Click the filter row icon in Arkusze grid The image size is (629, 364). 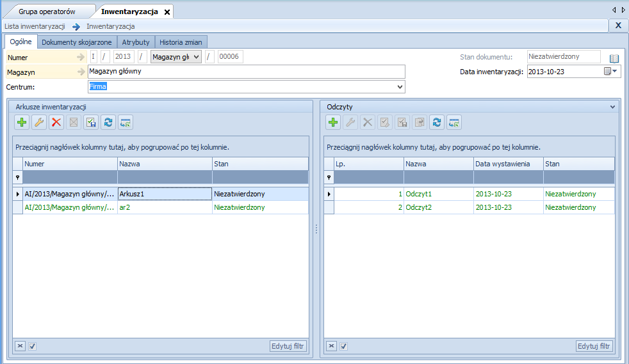(18, 177)
